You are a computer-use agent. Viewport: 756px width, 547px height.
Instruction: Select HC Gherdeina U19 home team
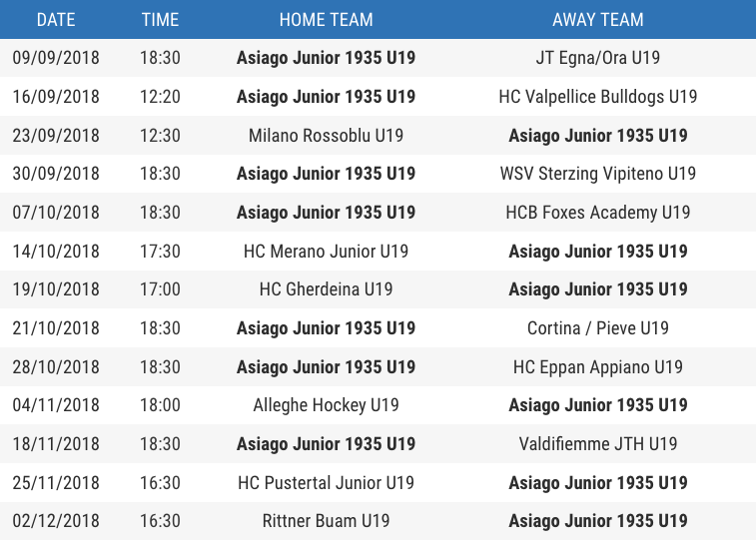point(326,289)
